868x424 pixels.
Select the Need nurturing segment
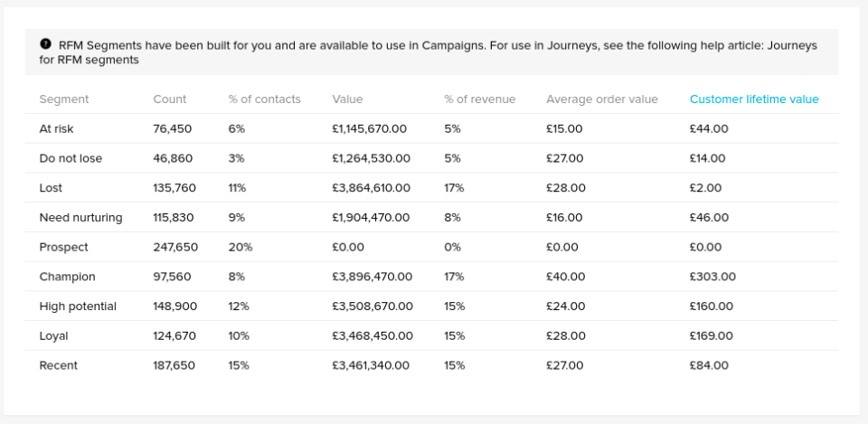point(80,218)
